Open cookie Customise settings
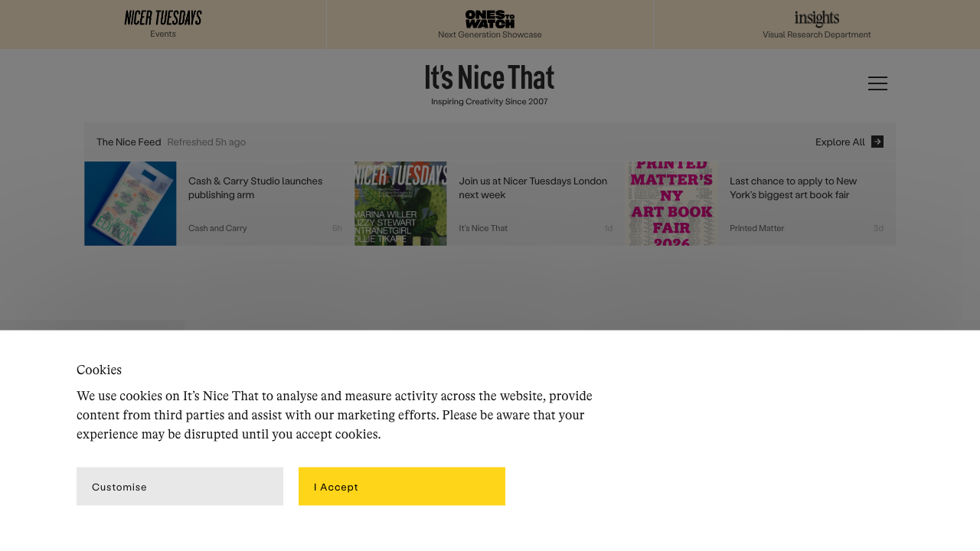The image size is (980, 551). [x=179, y=486]
